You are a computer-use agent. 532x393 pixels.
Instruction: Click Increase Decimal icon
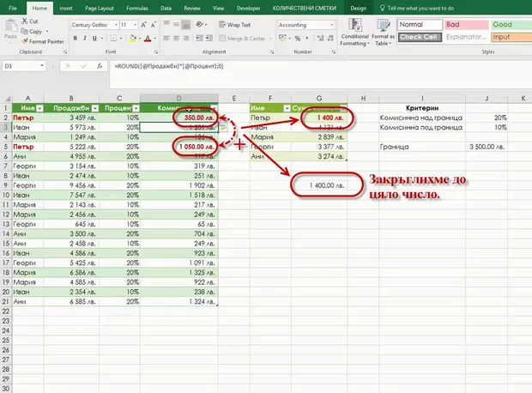tap(320, 39)
